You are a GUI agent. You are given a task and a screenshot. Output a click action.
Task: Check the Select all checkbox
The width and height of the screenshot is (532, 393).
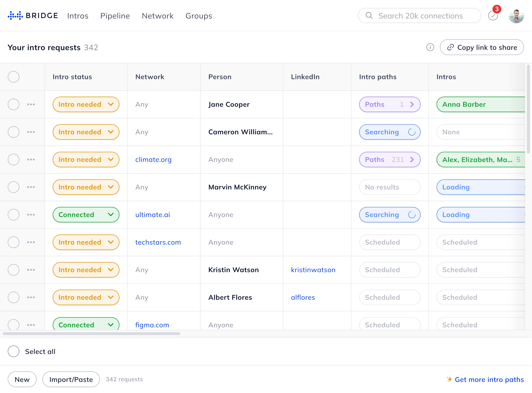click(14, 351)
